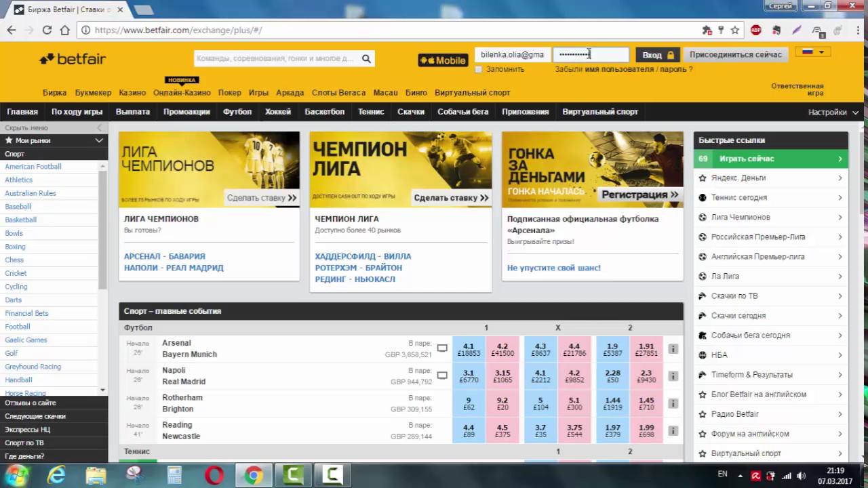Back Newcastle at odds 1.97
The image size is (868, 488).
(x=612, y=430)
